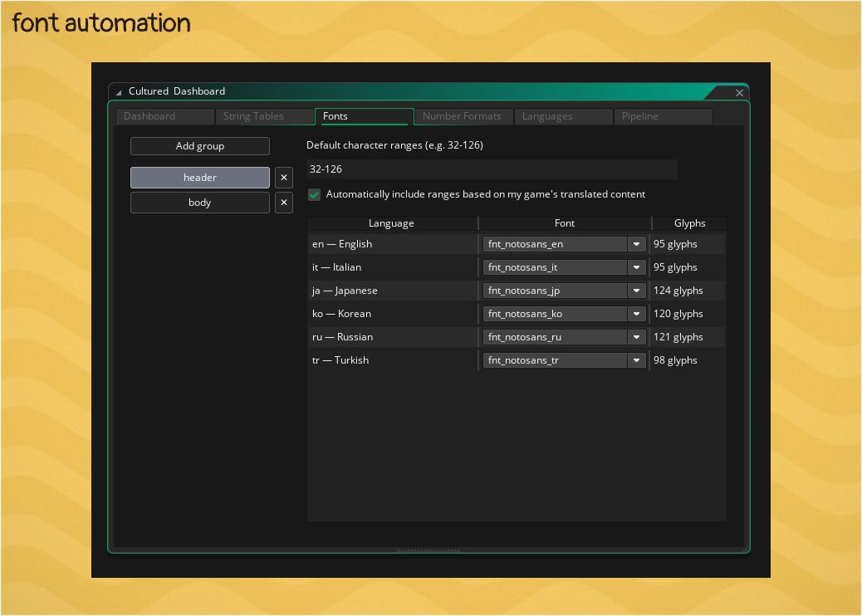The height and width of the screenshot is (616, 862).
Task: Switch to the String Tables tab
Action: coord(264,116)
